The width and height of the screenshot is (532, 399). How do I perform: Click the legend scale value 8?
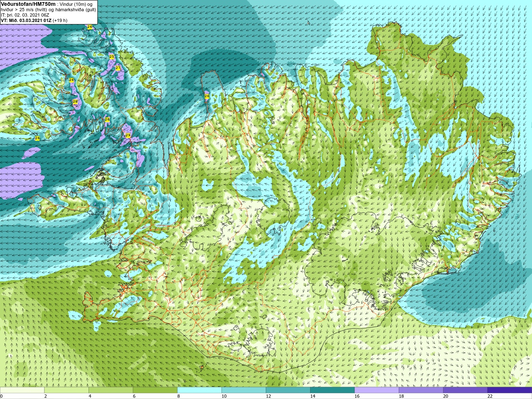(x=179, y=396)
